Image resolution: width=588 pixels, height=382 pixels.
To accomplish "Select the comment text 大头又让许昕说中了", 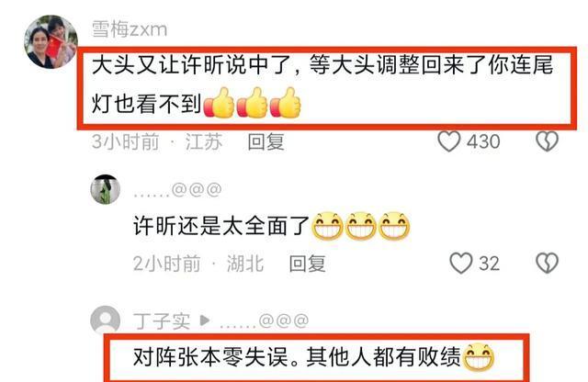I will tap(192, 65).
